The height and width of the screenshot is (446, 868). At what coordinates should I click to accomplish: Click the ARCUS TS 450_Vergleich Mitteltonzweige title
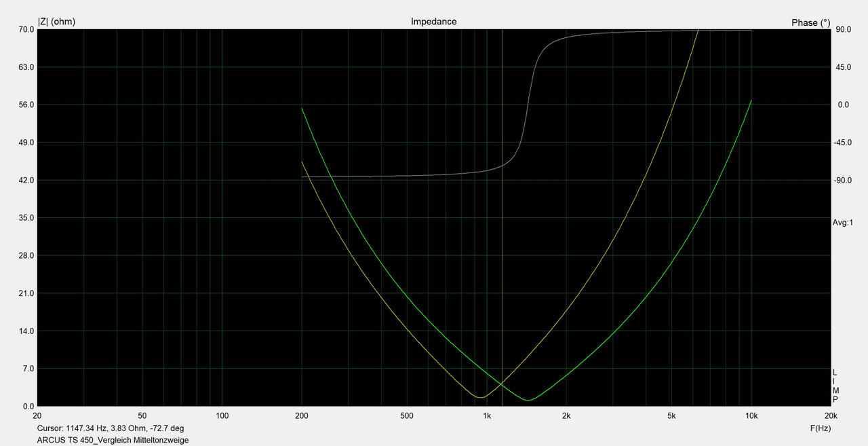[113, 441]
